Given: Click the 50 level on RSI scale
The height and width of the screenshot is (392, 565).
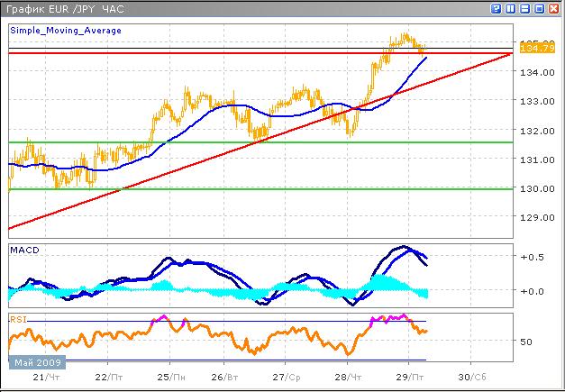Looking at the screenshot, I should pos(528,342).
